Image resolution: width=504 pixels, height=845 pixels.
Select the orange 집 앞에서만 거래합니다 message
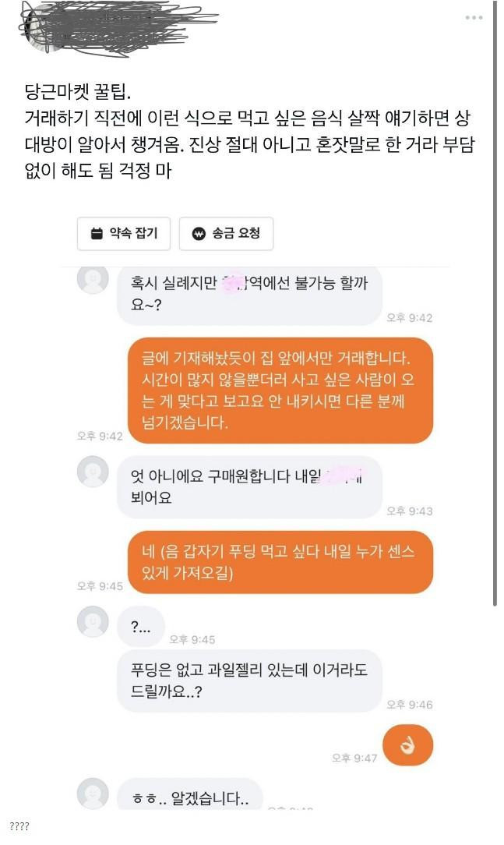[x=280, y=391]
